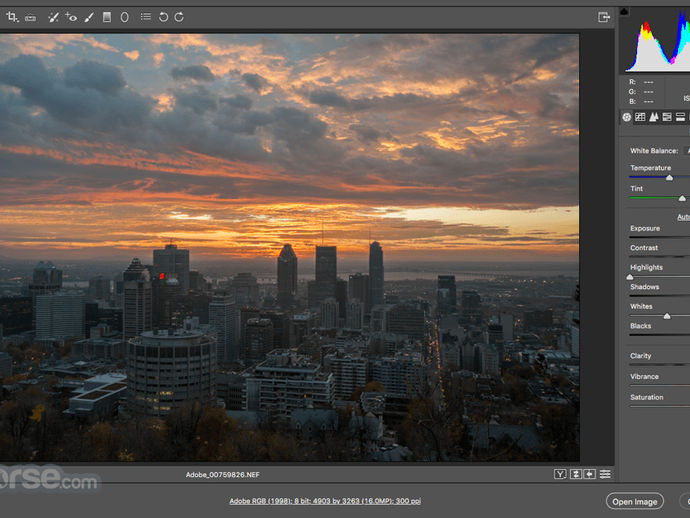
Task: Choose the Spot Removal tool
Action: tap(53, 17)
